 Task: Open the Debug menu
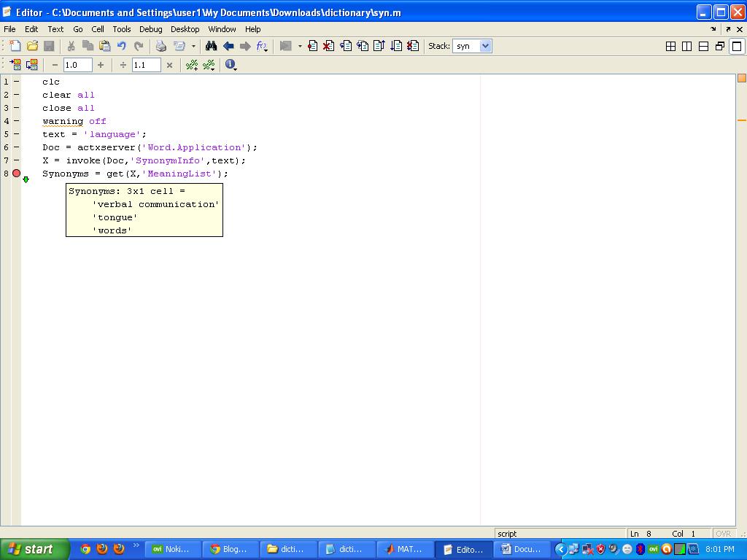tap(150, 29)
